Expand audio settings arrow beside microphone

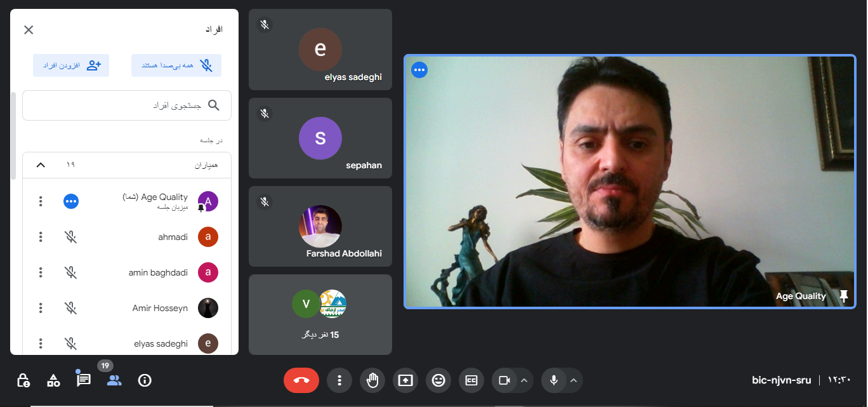574,380
